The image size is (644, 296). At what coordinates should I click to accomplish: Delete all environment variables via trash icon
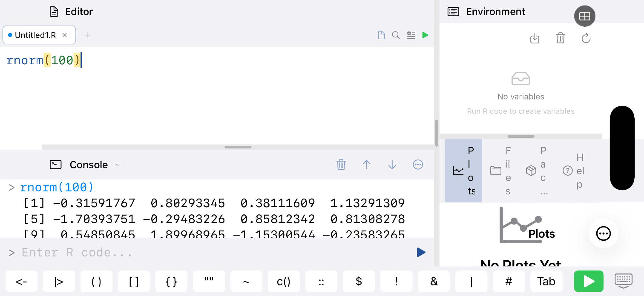[x=560, y=38]
